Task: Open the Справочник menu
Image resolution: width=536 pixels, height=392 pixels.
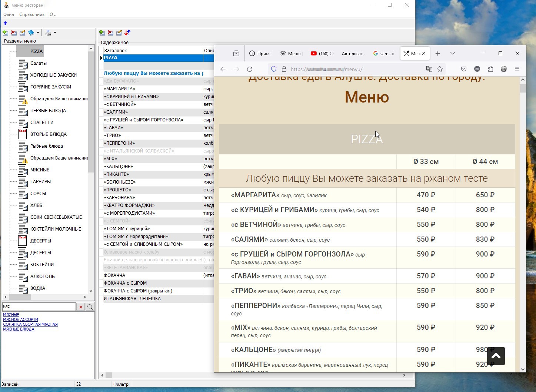Action: click(x=32, y=14)
